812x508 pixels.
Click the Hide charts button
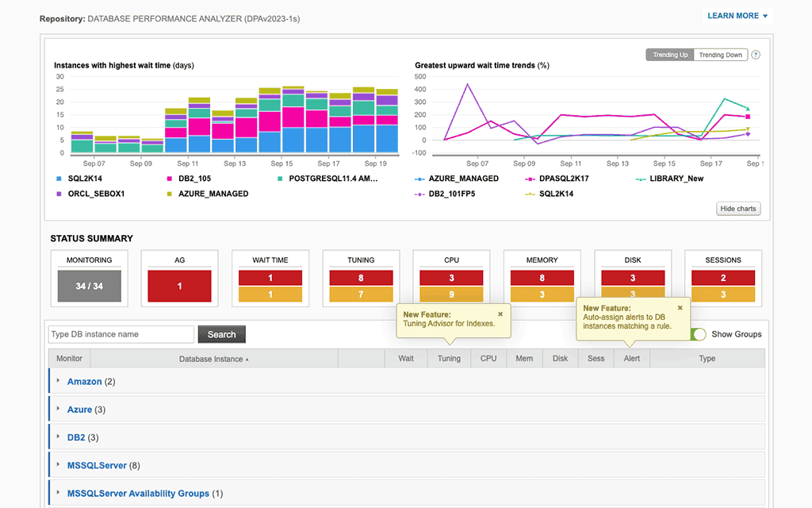[x=737, y=208]
